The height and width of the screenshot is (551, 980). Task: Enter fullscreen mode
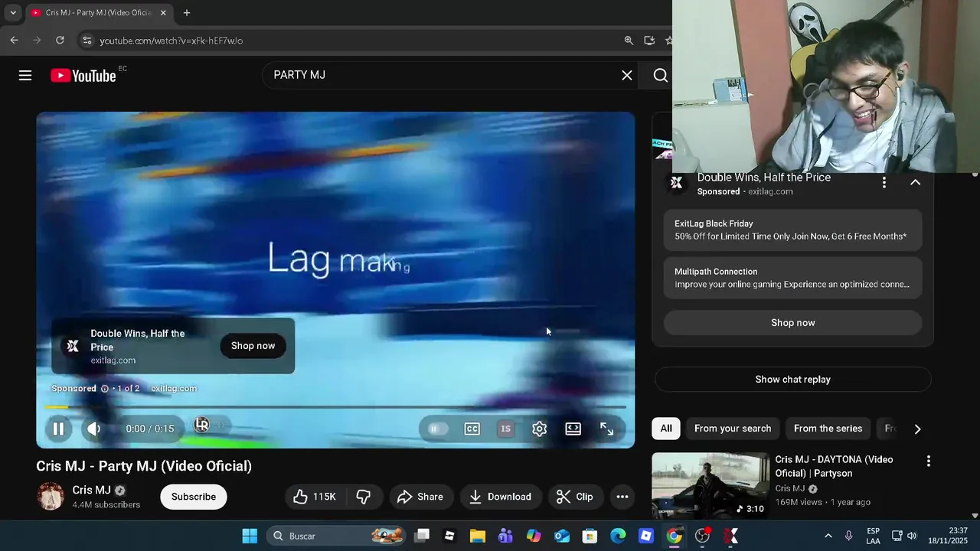point(607,429)
